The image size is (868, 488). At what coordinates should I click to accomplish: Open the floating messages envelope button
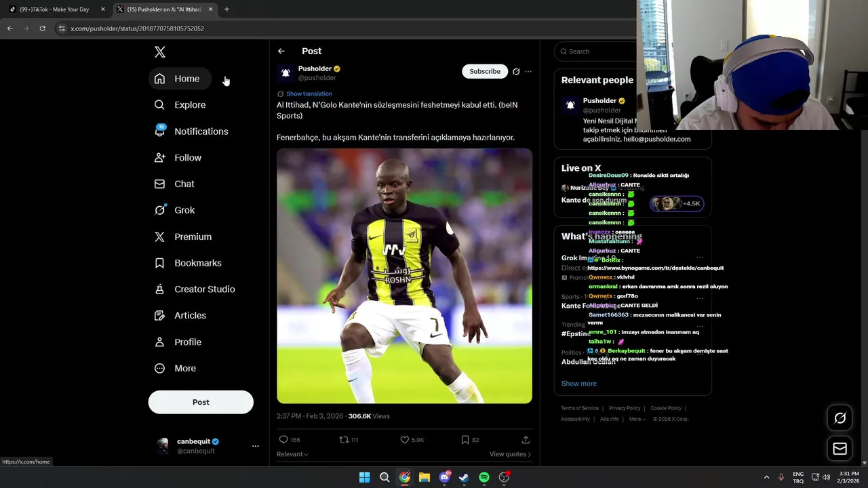840,449
